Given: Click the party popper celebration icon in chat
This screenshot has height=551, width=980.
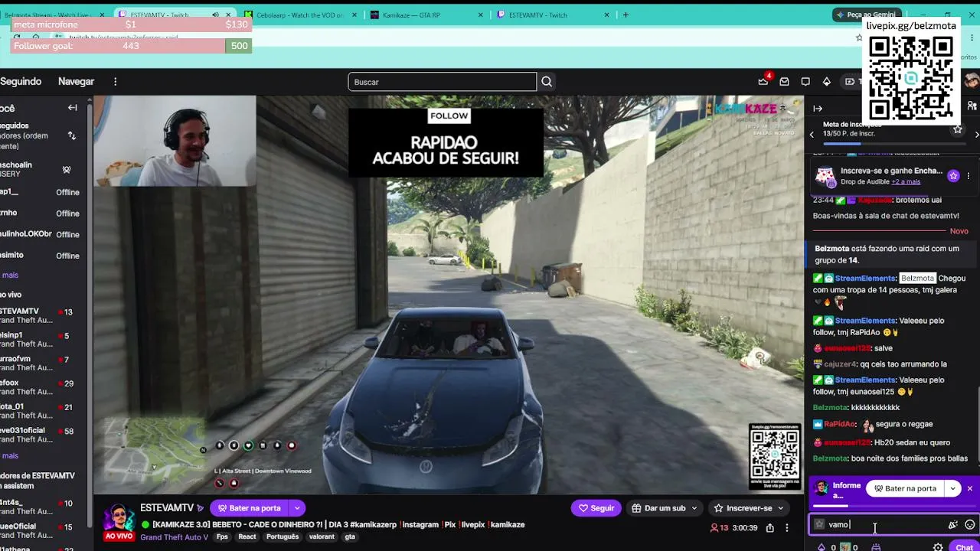Looking at the screenshot, I should tap(953, 525).
